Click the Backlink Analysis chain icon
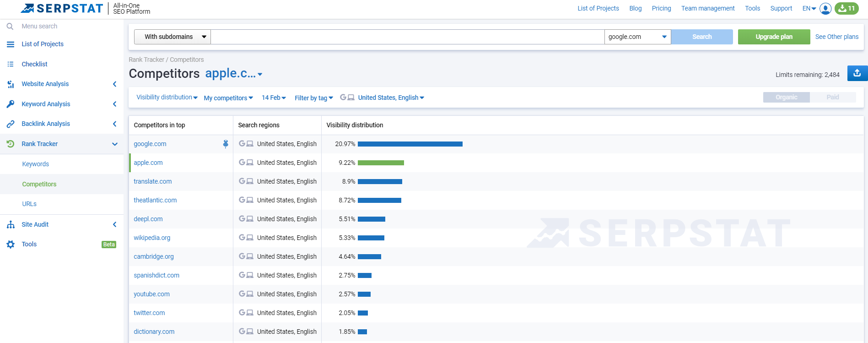 pos(11,124)
